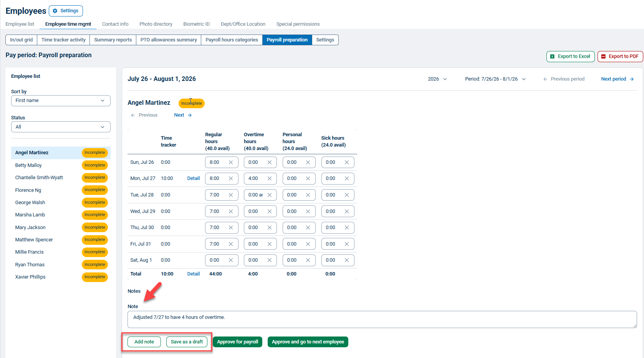Clear Monday Jul 27 regular hours value
The width and height of the screenshot is (644, 358).
click(231, 178)
